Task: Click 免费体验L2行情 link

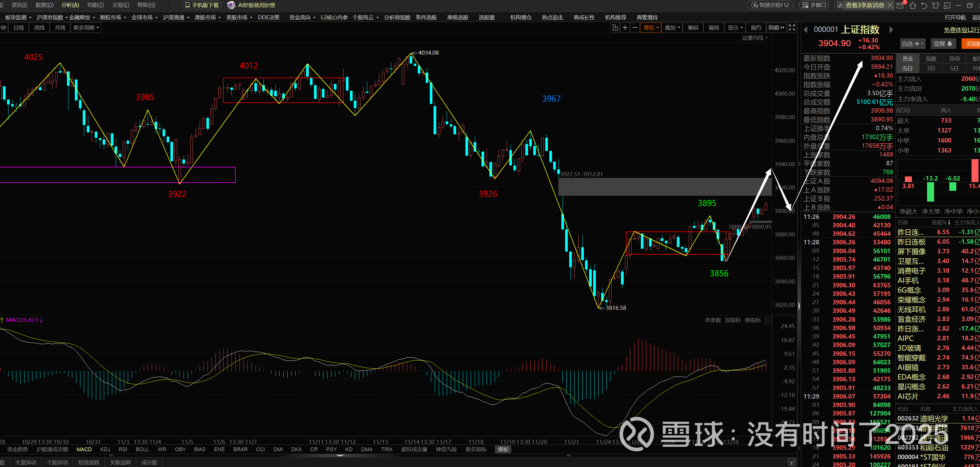Action: 961,30
